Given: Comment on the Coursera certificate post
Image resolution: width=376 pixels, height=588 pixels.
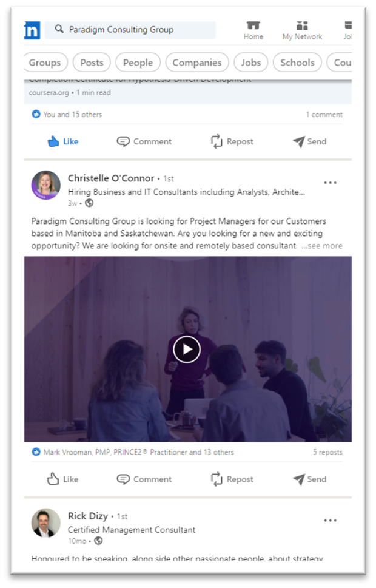Looking at the screenshot, I should pyautogui.click(x=144, y=141).
